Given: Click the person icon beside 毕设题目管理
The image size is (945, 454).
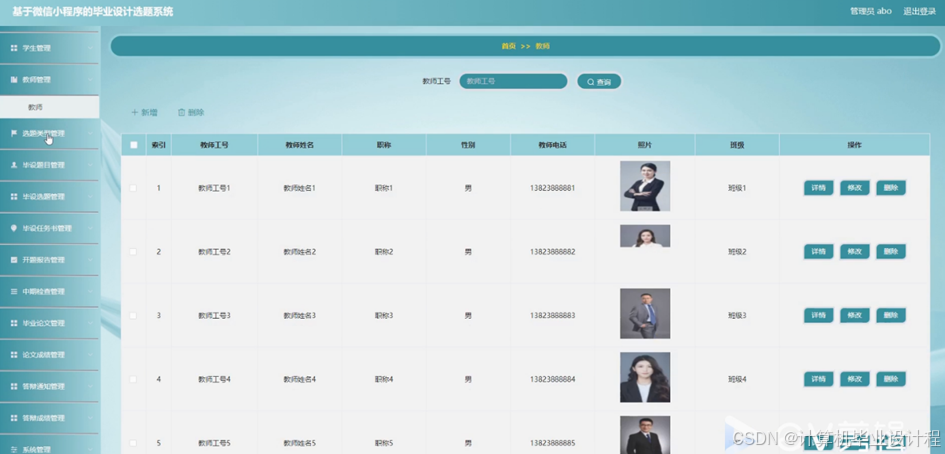Looking at the screenshot, I should [14, 165].
